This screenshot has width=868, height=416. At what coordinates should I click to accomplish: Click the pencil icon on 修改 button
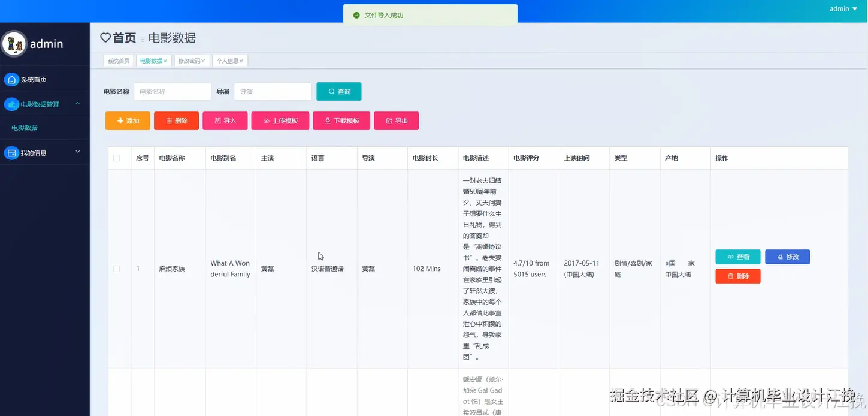pyautogui.click(x=781, y=257)
